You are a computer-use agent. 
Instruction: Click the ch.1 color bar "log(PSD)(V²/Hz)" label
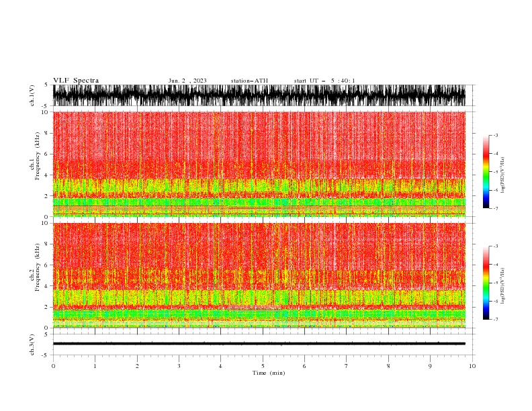coord(502,175)
